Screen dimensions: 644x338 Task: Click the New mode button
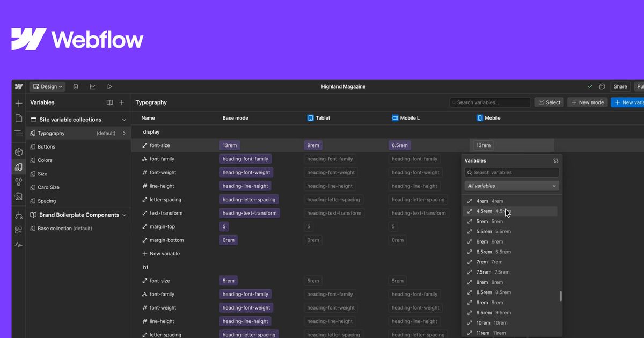click(x=587, y=102)
